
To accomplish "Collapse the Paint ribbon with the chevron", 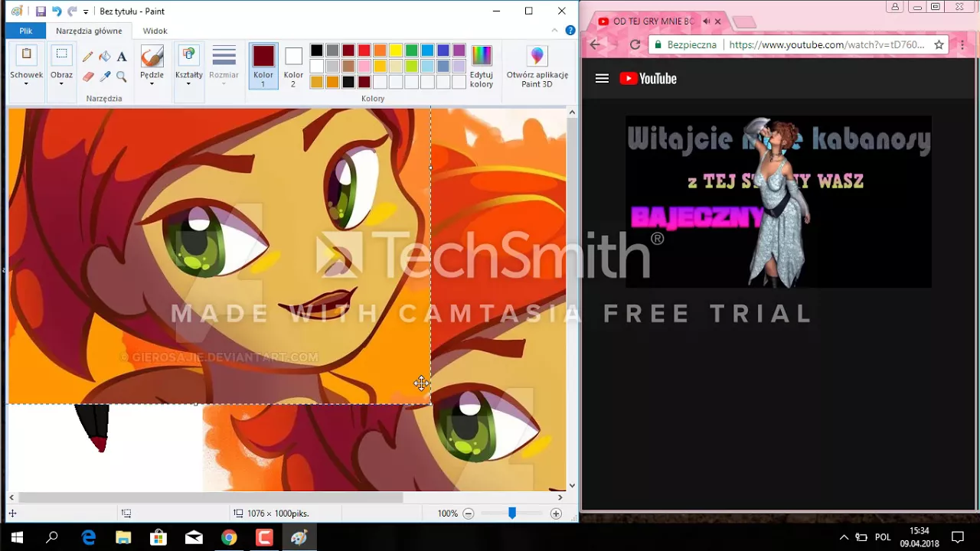I will [557, 31].
